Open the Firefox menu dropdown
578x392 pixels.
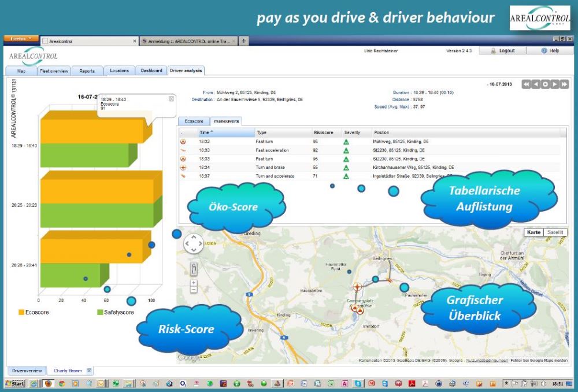[22, 39]
